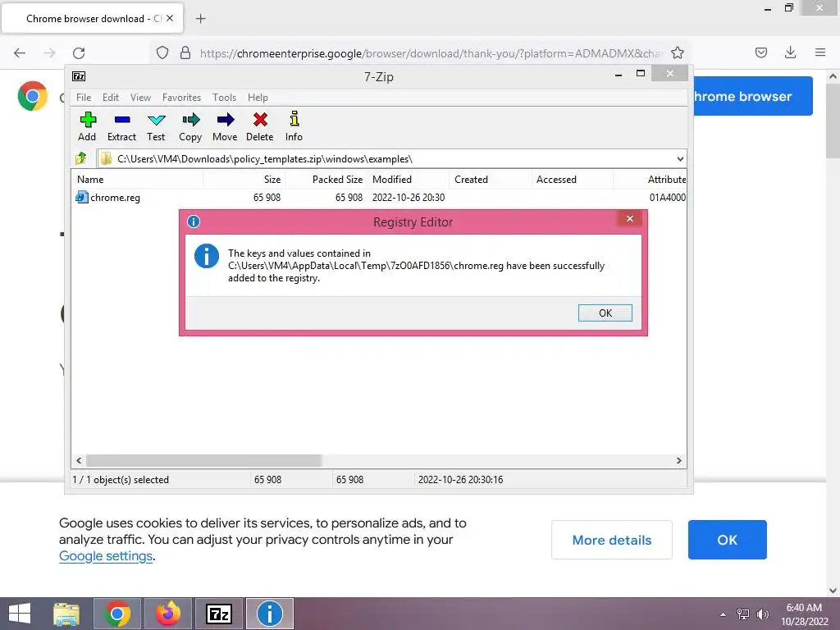The height and width of the screenshot is (630, 840).
Task: Click the 7-Zip scrollbar left arrow
Action: [x=79, y=461]
